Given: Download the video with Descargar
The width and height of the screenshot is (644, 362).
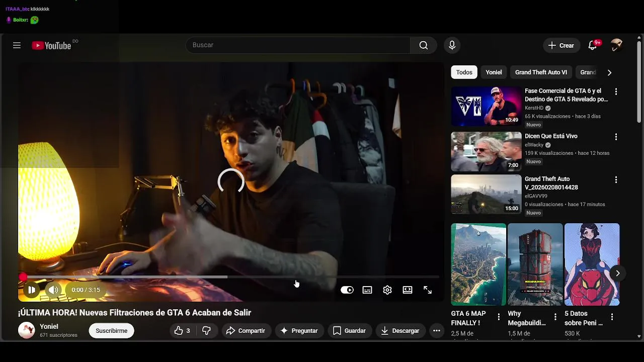Looking at the screenshot, I should (400, 331).
